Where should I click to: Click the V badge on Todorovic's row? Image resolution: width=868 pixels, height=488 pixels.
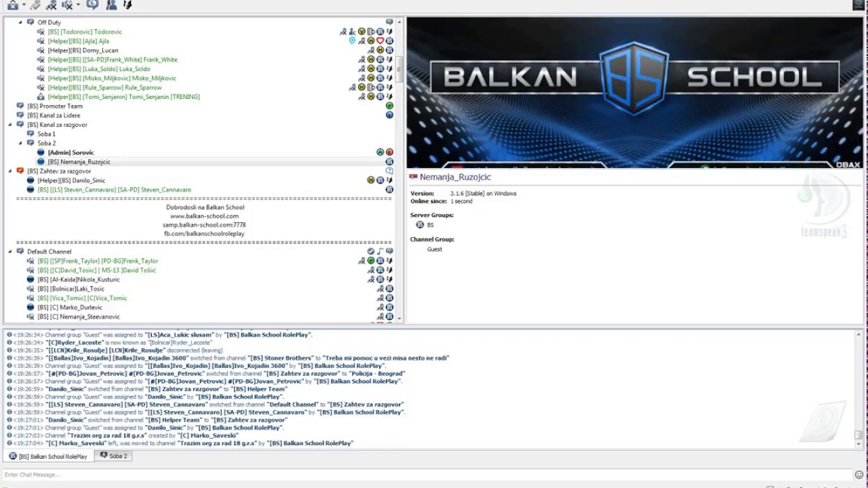click(x=361, y=32)
